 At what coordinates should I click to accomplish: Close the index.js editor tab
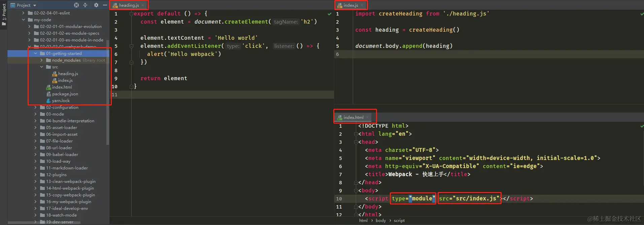pos(362,5)
